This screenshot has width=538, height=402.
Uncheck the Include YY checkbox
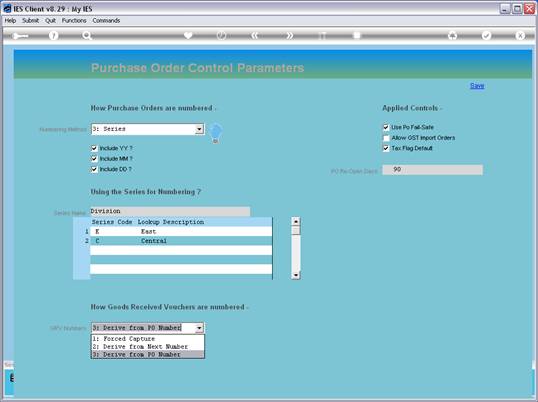94,148
